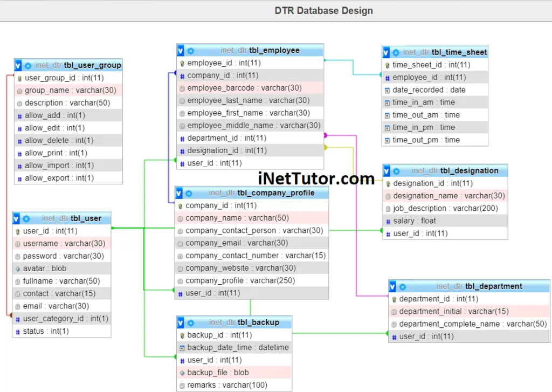Screen dimensions: 552x392
Task: Select status : int(1) row
Action: (x=62, y=332)
